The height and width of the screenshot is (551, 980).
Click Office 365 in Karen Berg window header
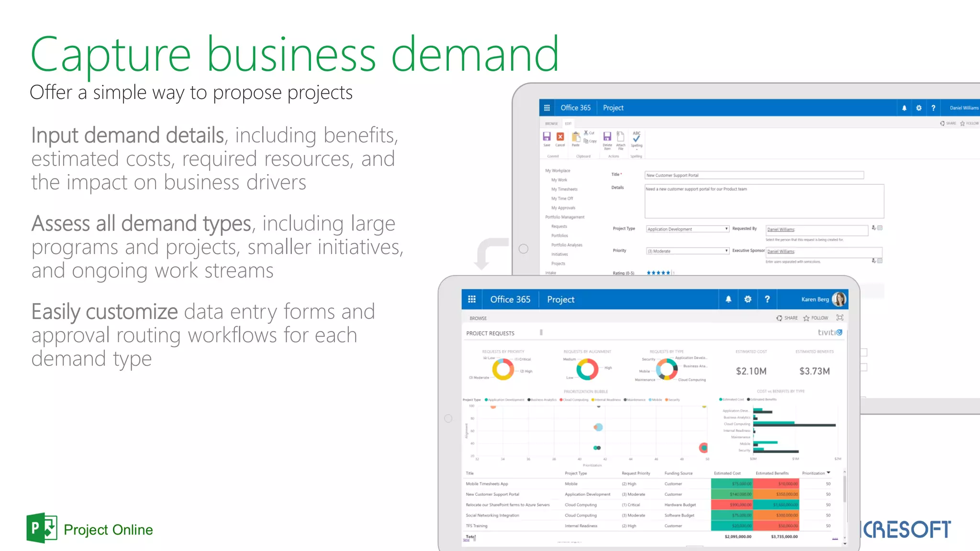510,299
